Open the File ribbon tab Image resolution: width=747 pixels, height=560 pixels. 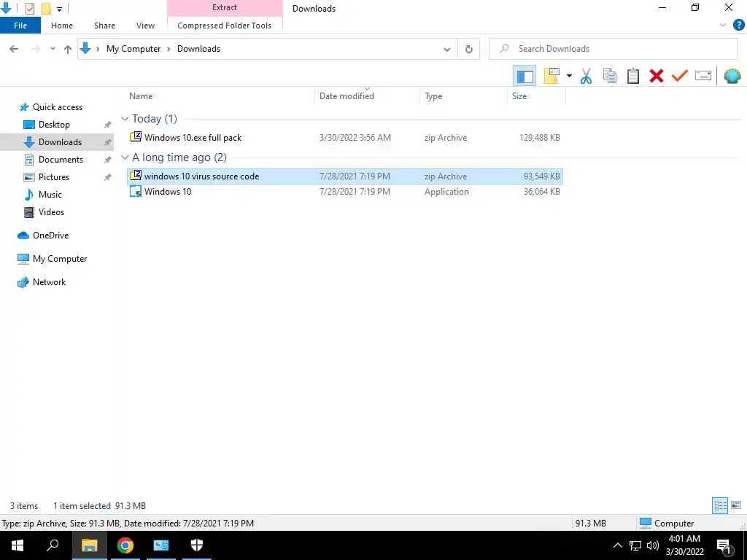[x=20, y=26]
